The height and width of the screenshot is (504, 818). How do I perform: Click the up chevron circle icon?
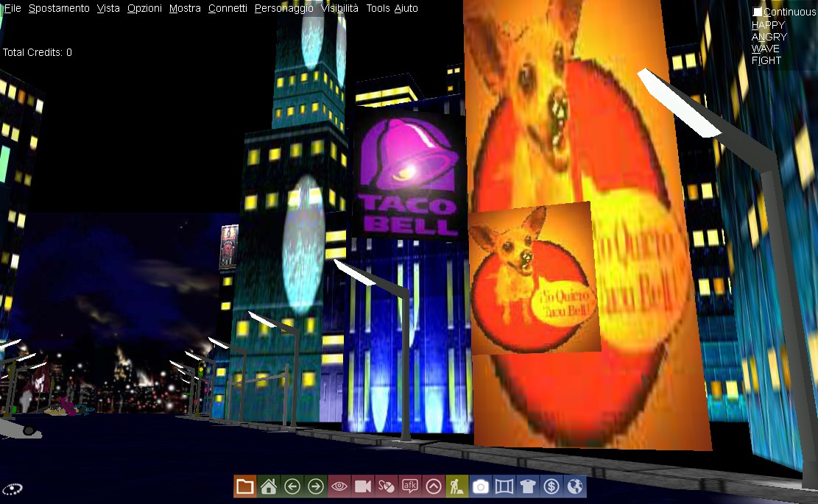(434, 486)
